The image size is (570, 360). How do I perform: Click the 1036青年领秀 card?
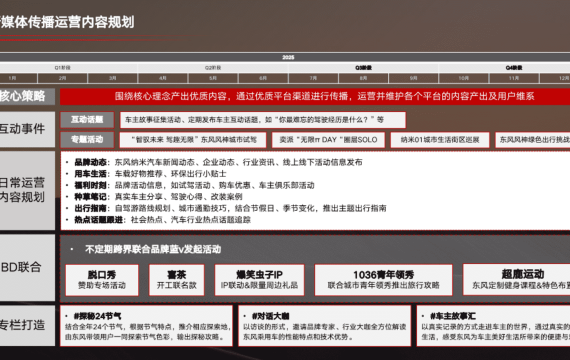pyautogui.click(x=384, y=280)
